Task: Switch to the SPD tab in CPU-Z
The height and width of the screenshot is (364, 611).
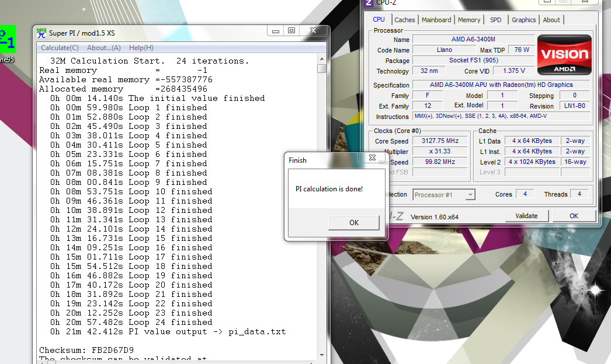Action: click(496, 20)
